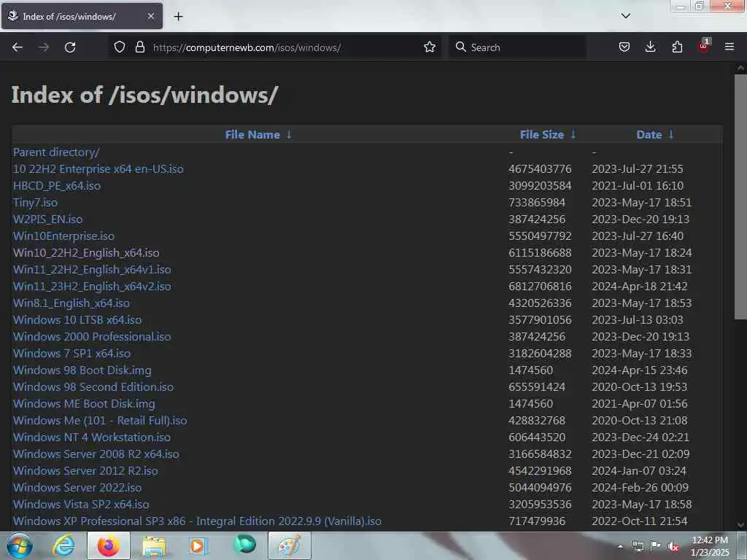Image resolution: width=747 pixels, height=560 pixels.
Task: Open Windows 2000 Professional.iso link
Action: click(x=92, y=337)
